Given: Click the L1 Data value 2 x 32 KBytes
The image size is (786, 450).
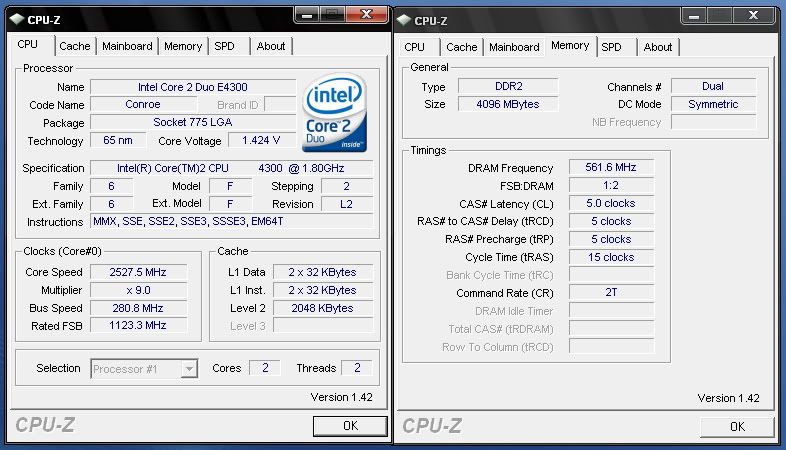Looking at the screenshot, I should point(323,272).
